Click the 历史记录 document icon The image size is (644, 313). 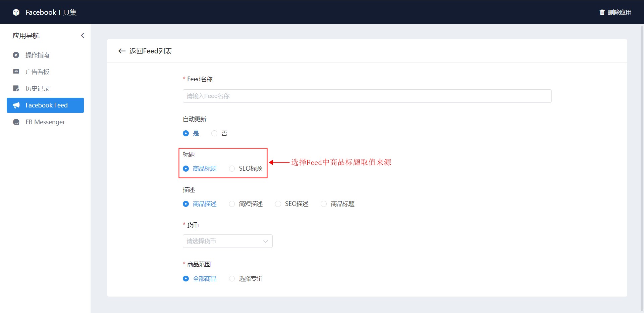[16, 89]
